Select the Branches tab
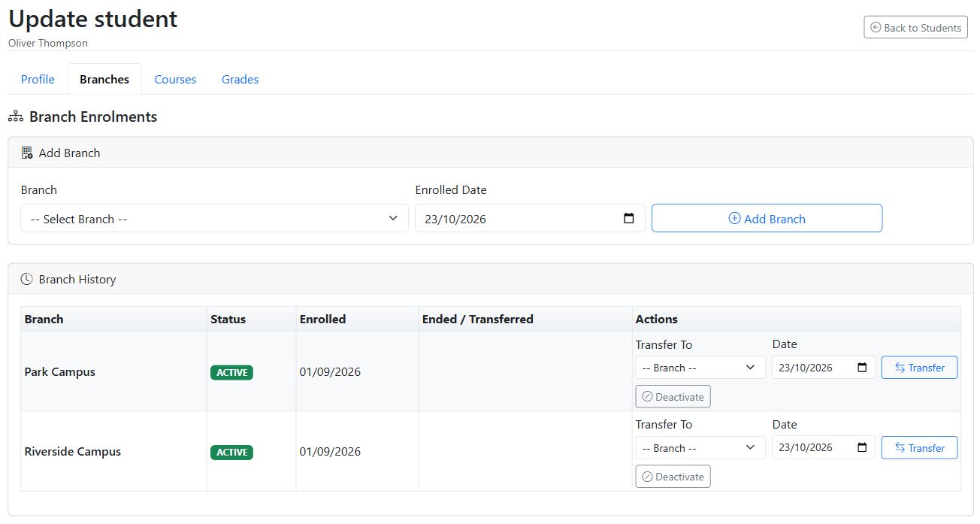 104,79
